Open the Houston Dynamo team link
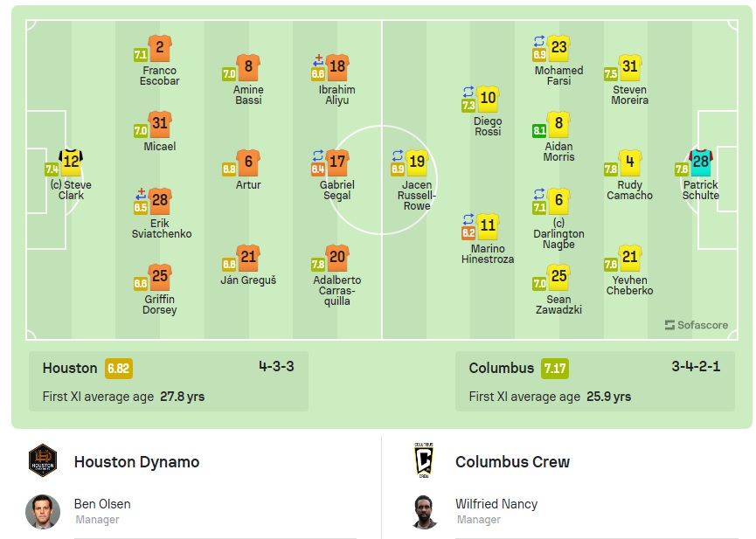The width and height of the screenshot is (756, 539). 136,462
